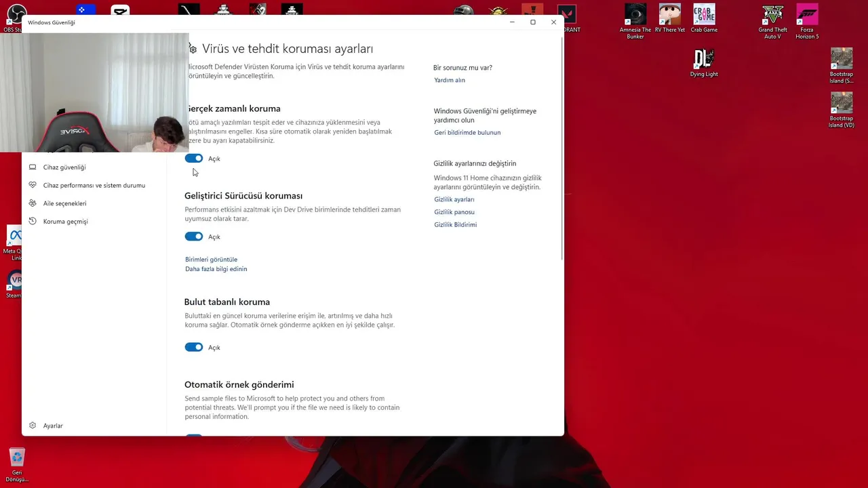Click the heart icon beside Cihaz performansı
Viewport: 868px width, 488px height.
[33, 185]
